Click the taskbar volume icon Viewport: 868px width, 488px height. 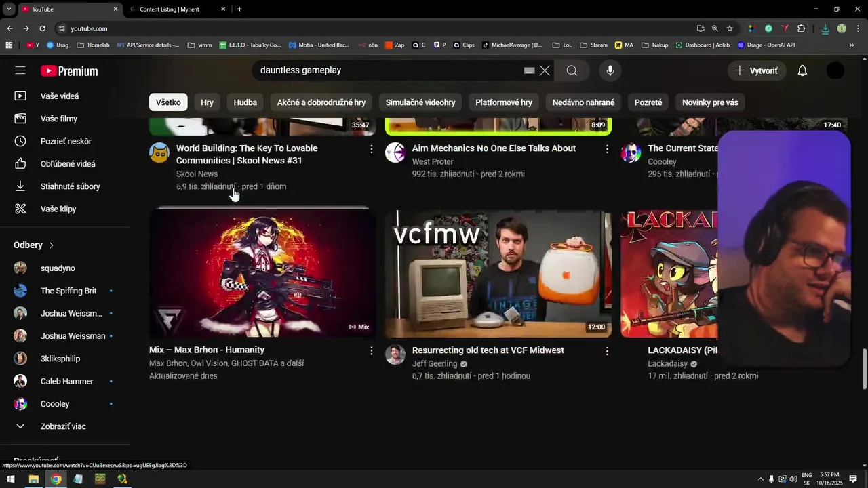(x=793, y=479)
